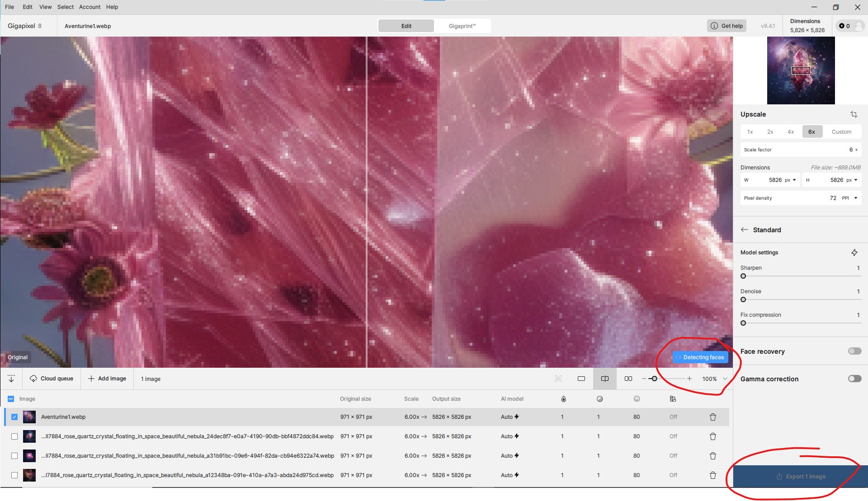Switch to the Gigaprint tab

(462, 26)
